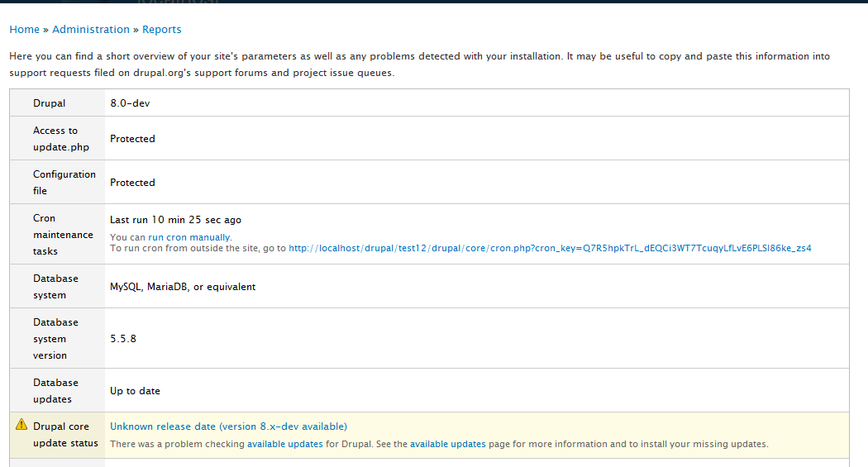Open Unknown release date version link
The height and width of the screenshot is (467, 868).
click(229, 426)
